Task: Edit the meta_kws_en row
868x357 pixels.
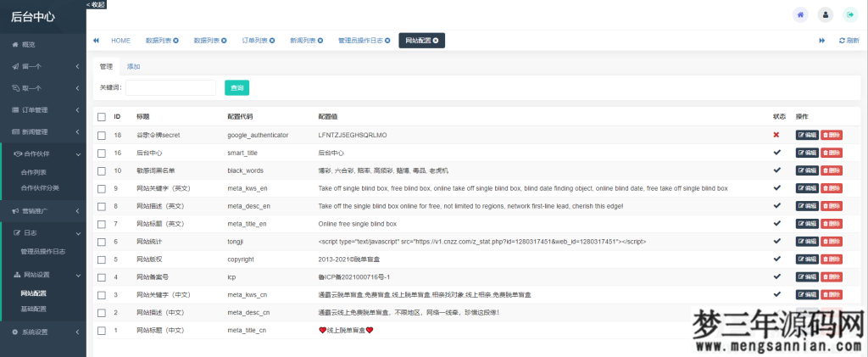Action: (x=807, y=188)
